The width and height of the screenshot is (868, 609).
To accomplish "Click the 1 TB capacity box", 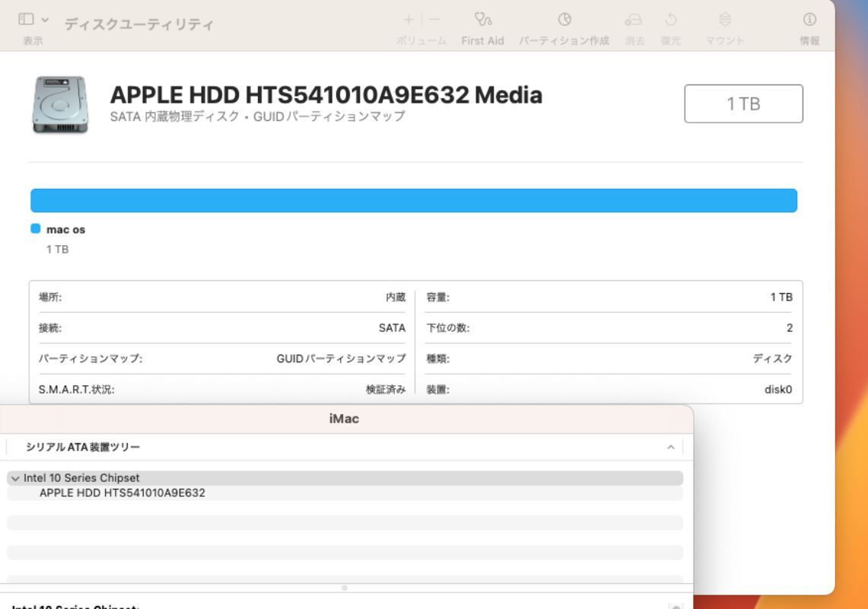I will 743,104.
